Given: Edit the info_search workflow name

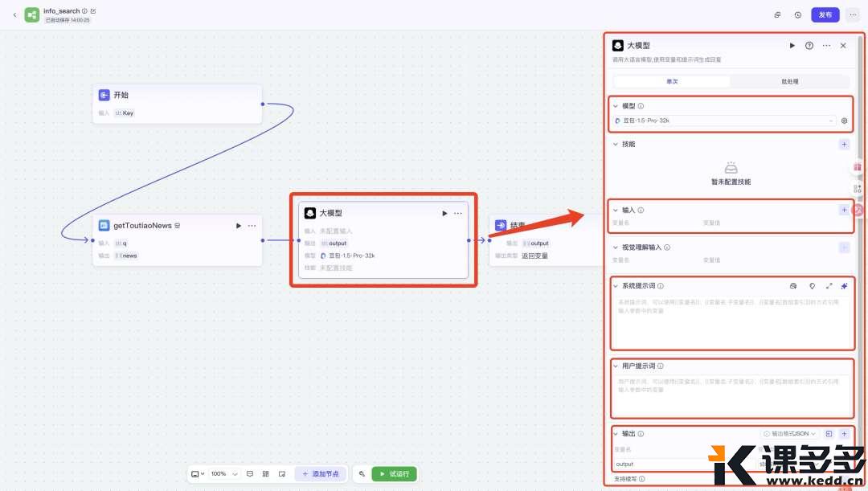Looking at the screenshot, I should (93, 11).
